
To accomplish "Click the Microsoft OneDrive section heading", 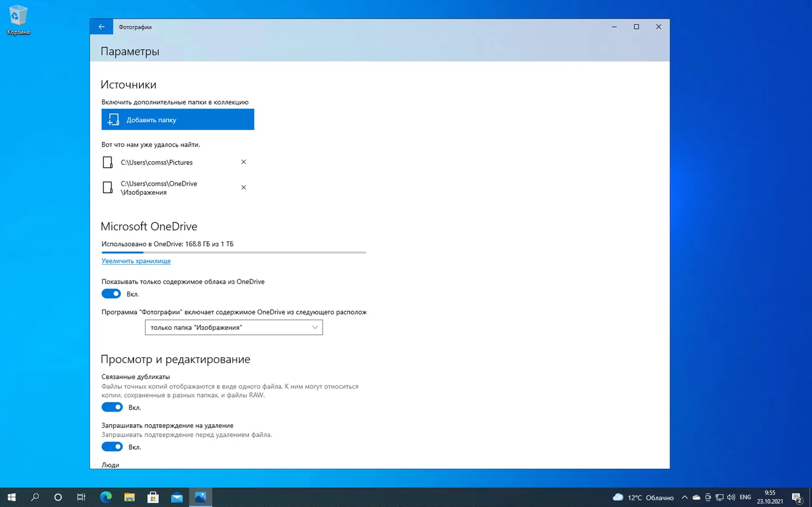I will [x=149, y=226].
